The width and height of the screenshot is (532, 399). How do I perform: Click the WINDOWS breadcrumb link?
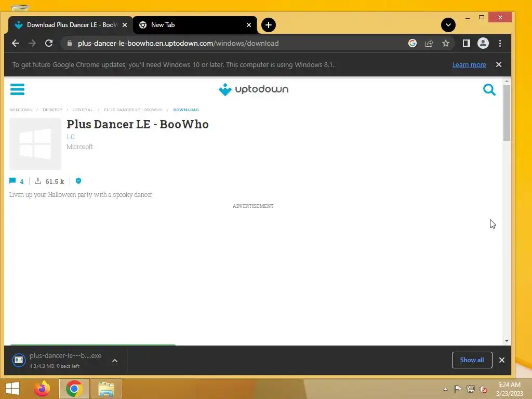(21, 110)
